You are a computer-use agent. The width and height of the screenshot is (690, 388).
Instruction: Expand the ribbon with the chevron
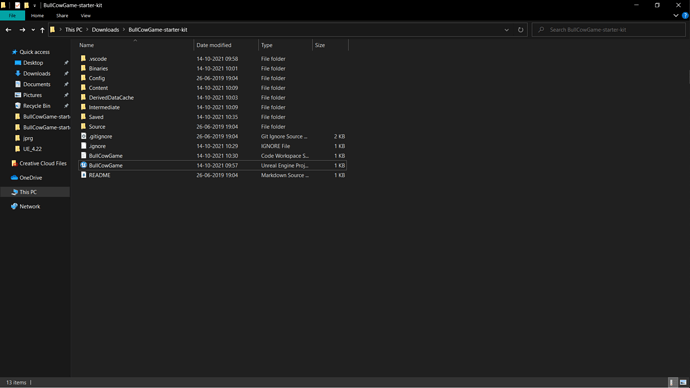(675, 15)
